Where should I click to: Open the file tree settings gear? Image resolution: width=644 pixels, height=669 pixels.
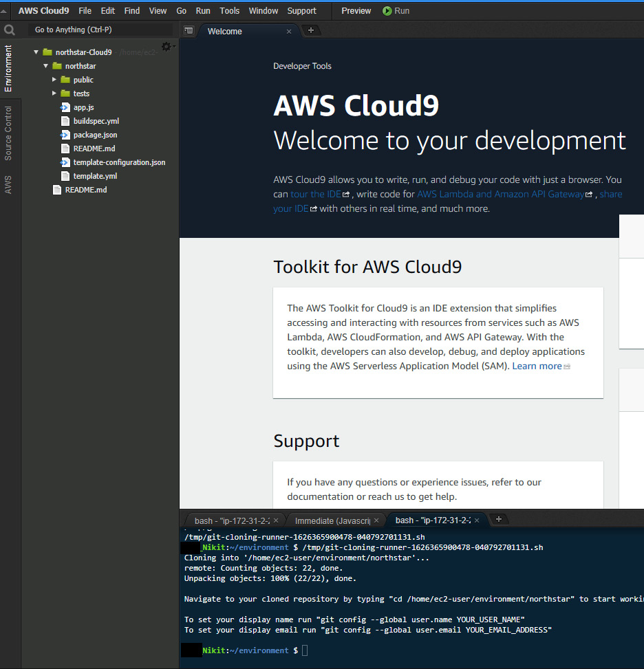pos(166,47)
